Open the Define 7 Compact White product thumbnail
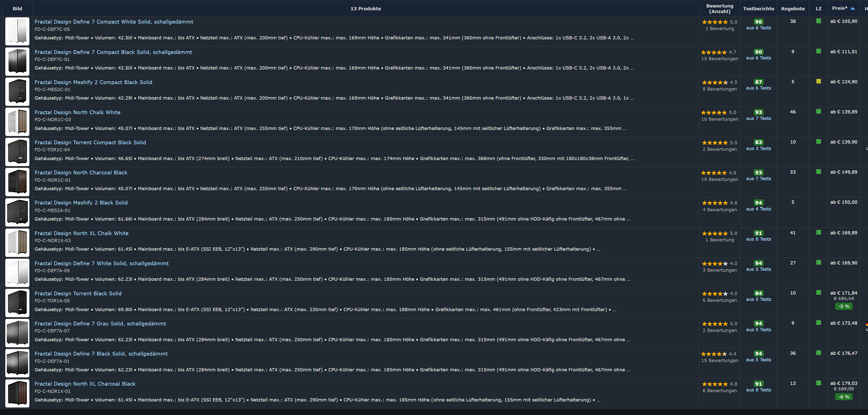The width and height of the screenshot is (868, 415). tap(17, 31)
